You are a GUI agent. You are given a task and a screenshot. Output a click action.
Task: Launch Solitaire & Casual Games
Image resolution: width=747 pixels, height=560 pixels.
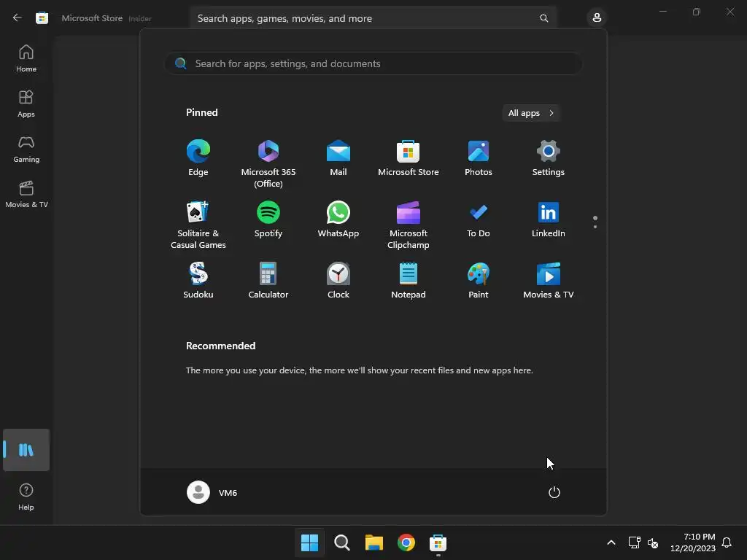(198, 225)
